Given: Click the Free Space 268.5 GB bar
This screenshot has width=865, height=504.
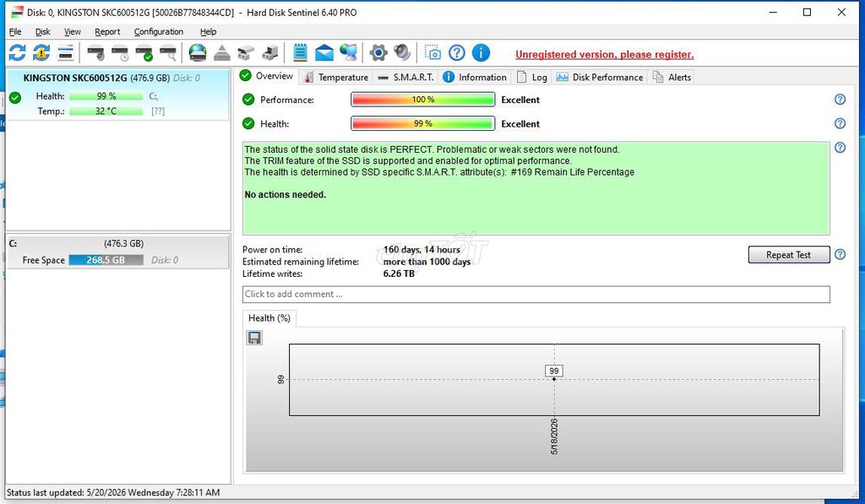Looking at the screenshot, I should [x=106, y=260].
